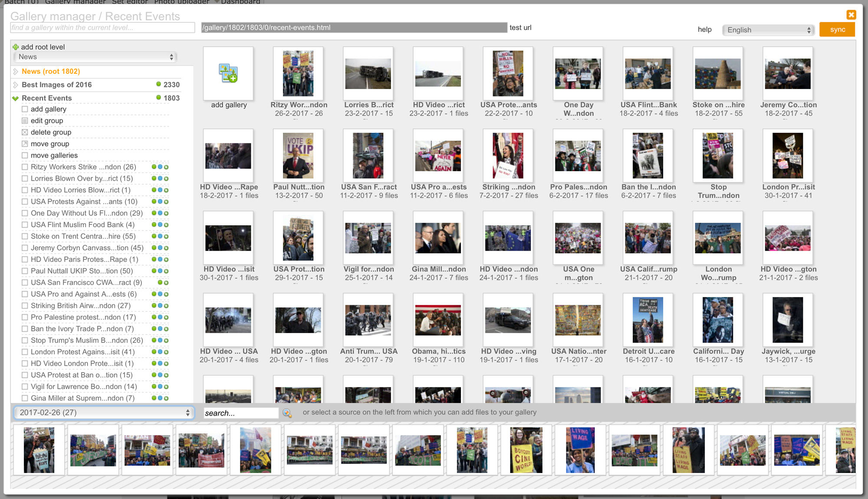Select the Jeremy Corbyn Canvass checkbox
This screenshot has height=499, width=868.
point(25,248)
